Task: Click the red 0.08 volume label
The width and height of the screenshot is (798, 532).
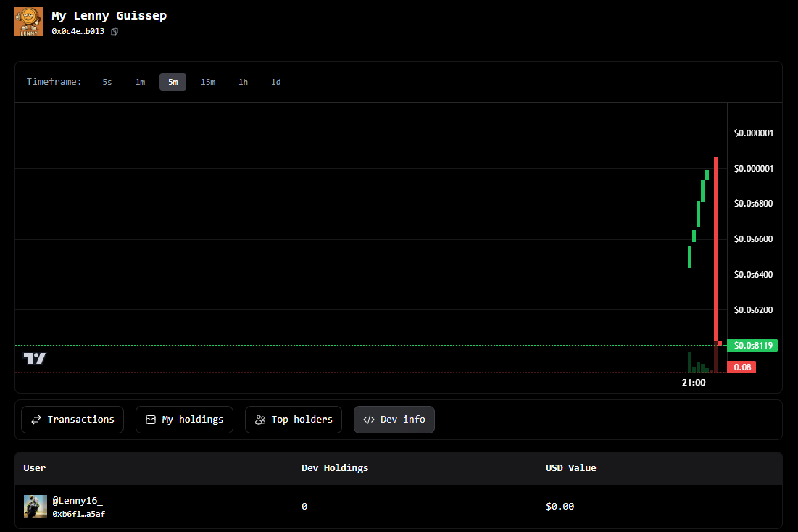Action: click(741, 367)
